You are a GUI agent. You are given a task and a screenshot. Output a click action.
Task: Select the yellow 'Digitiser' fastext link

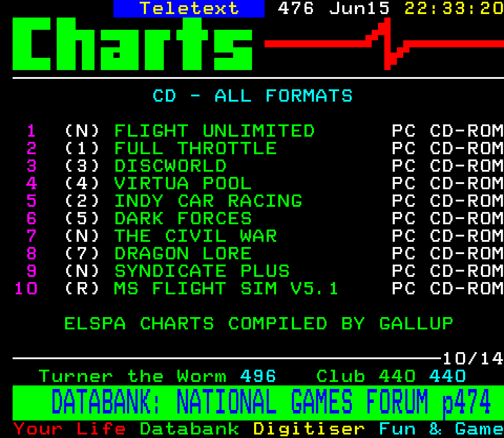pyautogui.click(x=309, y=429)
